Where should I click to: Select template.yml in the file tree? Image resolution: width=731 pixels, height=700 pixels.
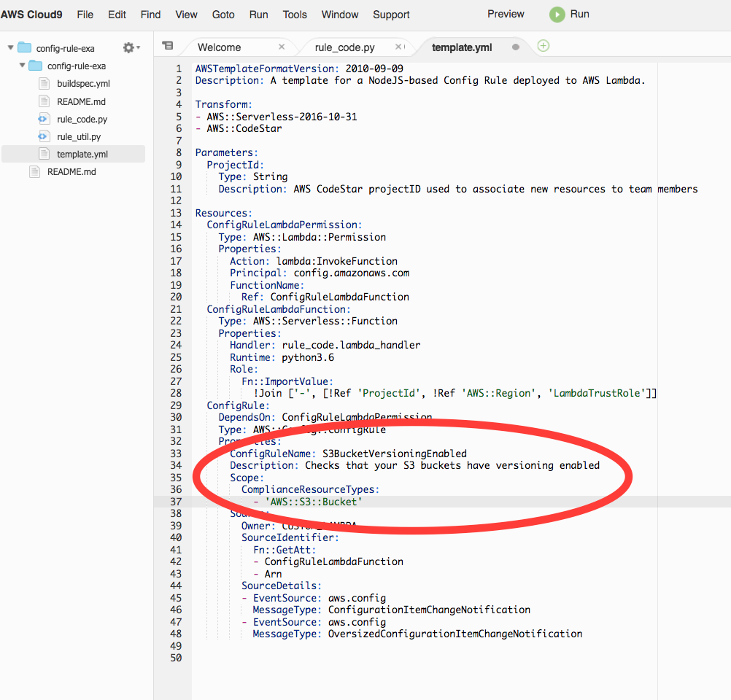click(x=82, y=154)
